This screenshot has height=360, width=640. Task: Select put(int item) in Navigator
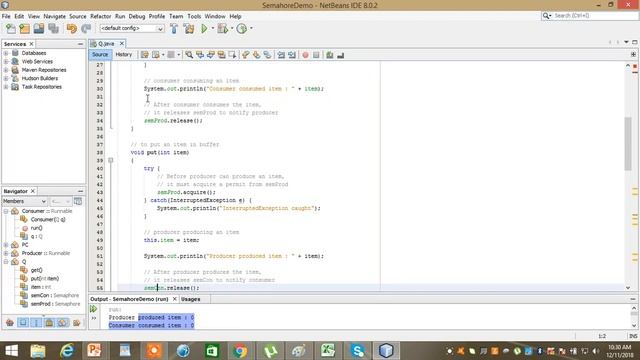45,279
